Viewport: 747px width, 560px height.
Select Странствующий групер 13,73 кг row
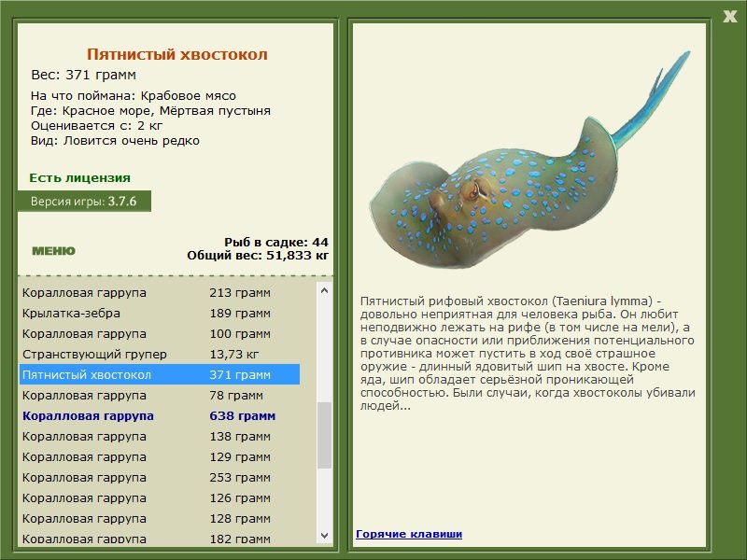(160, 355)
